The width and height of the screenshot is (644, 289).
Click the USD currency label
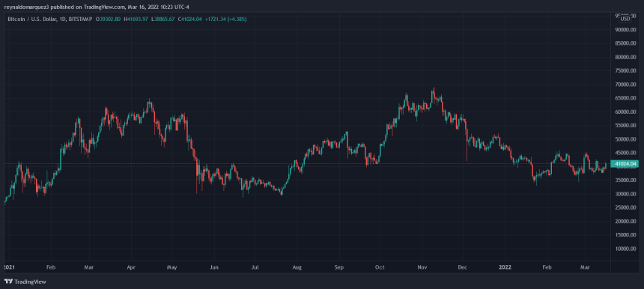point(625,19)
